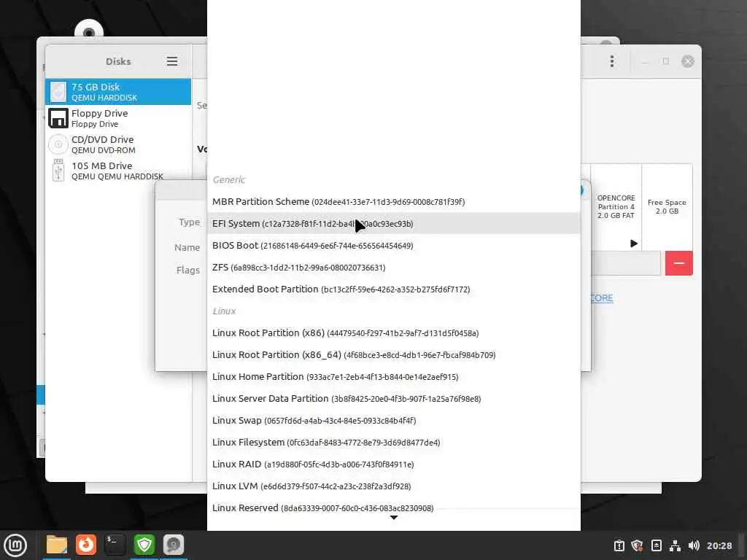Choose Linux Swap partition type

(393, 421)
